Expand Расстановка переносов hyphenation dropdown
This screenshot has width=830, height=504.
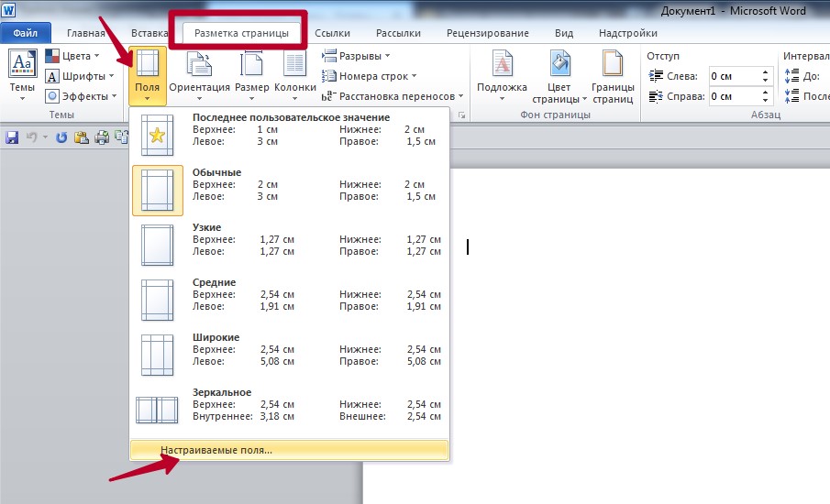coord(394,96)
